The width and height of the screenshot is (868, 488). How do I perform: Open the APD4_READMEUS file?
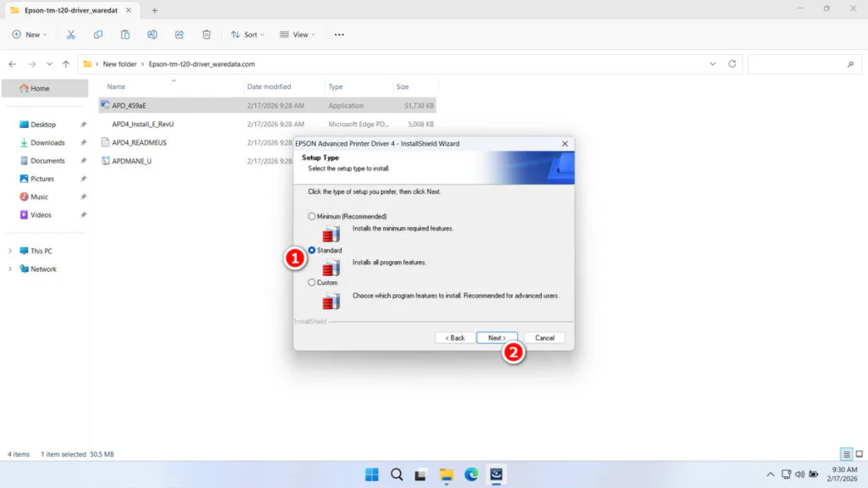pos(141,141)
